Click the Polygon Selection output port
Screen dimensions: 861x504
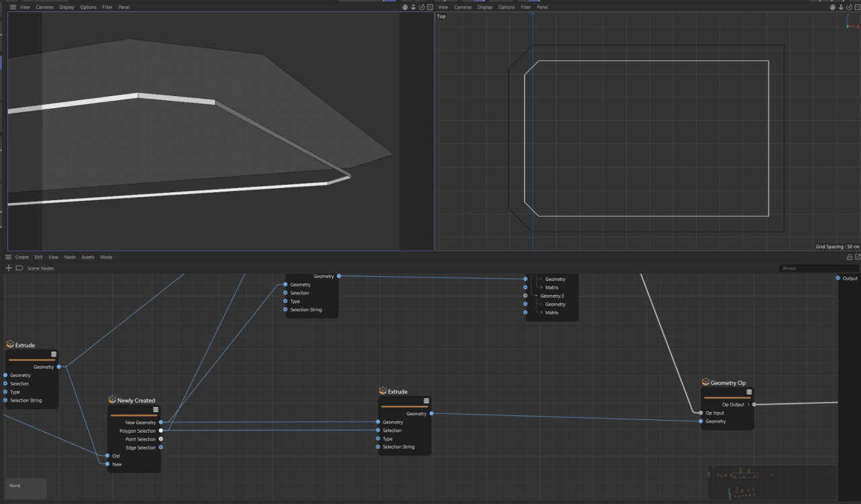[x=160, y=431]
